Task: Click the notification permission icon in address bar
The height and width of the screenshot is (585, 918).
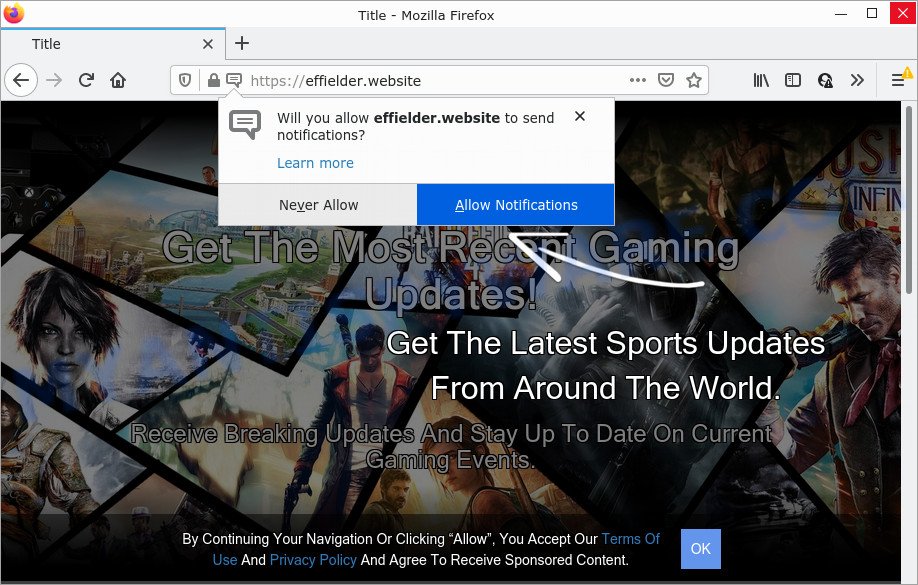Action: [x=234, y=80]
